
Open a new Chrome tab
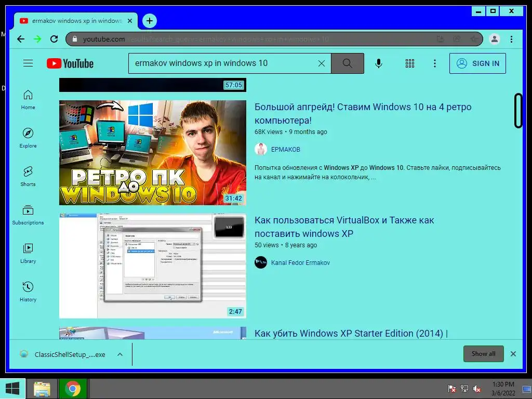[x=149, y=21]
